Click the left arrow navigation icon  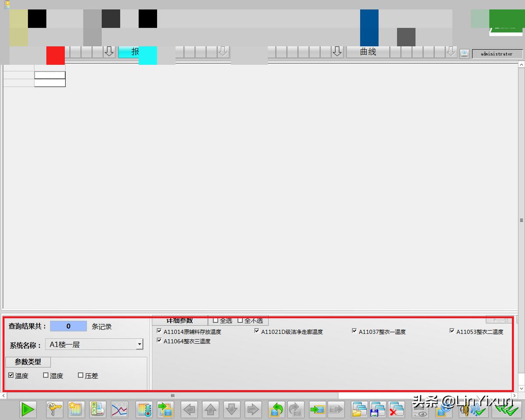(189, 409)
